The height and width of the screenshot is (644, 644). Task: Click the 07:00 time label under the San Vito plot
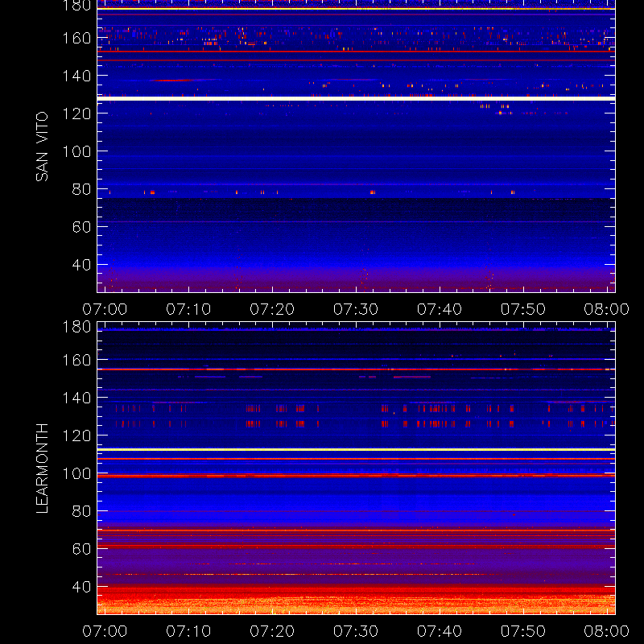pyautogui.click(x=105, y=309)
